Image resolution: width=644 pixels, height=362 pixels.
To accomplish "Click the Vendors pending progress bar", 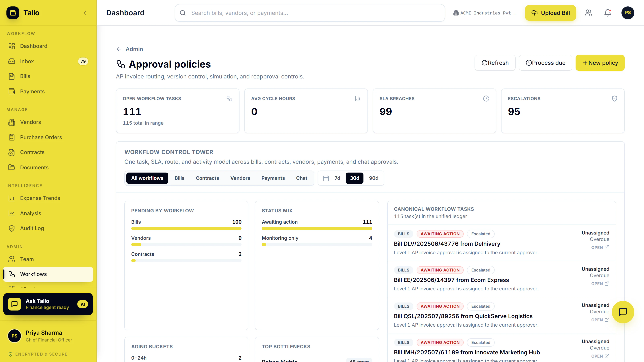I will click(186, 245).
